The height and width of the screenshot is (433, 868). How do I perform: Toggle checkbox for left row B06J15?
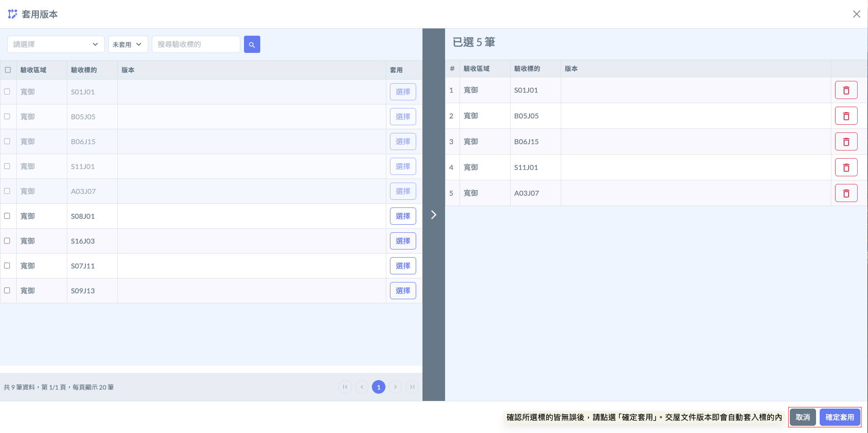coord(7,141)
